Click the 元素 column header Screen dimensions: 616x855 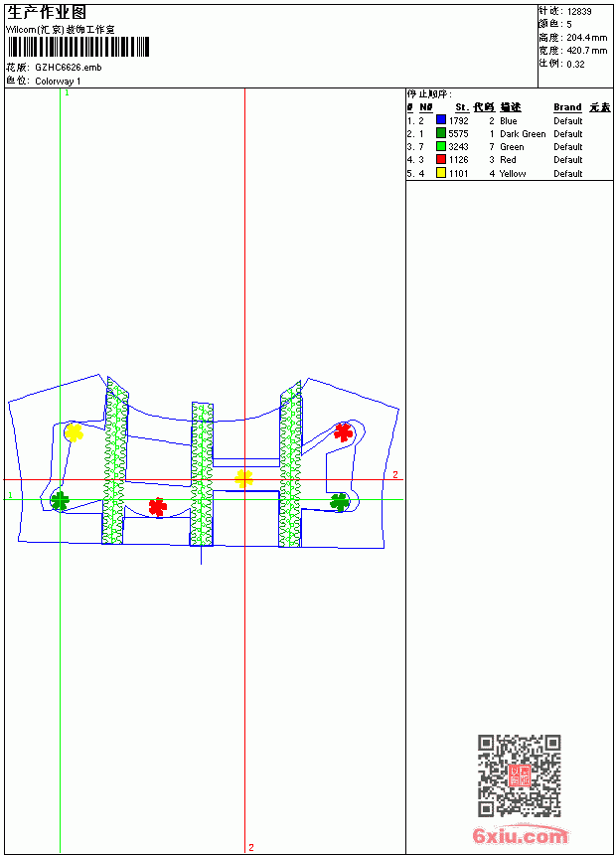(600, 107)
